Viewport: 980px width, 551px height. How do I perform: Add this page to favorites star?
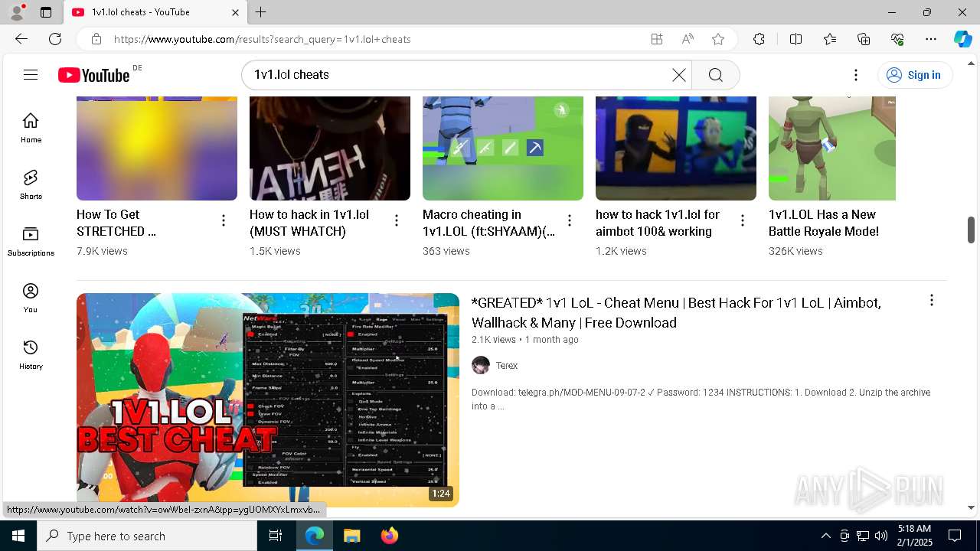[718, 39]
